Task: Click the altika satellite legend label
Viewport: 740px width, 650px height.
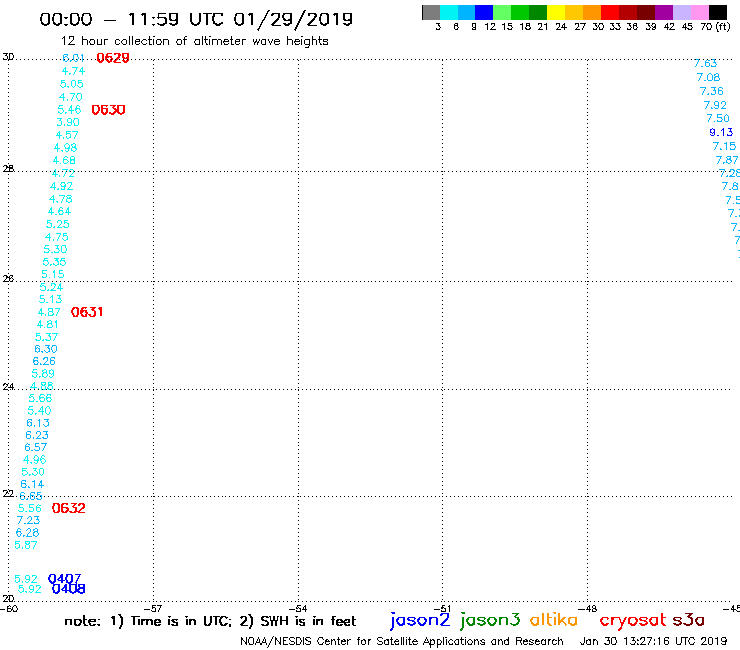Action: [x=554, y=619]
